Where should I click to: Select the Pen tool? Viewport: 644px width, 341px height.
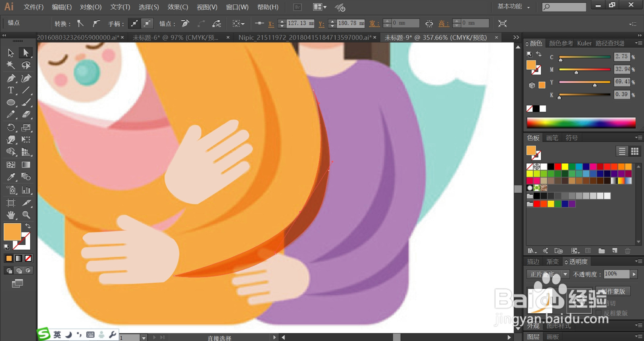coord(11,78)
